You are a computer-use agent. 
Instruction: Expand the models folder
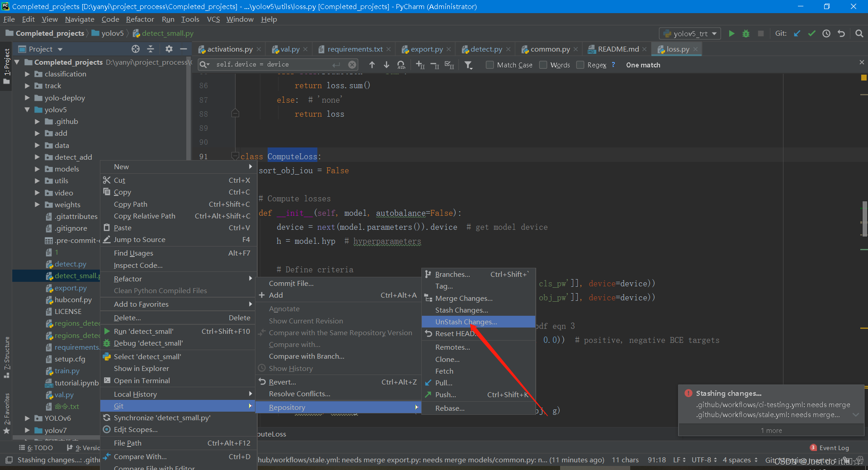point(37,169)
